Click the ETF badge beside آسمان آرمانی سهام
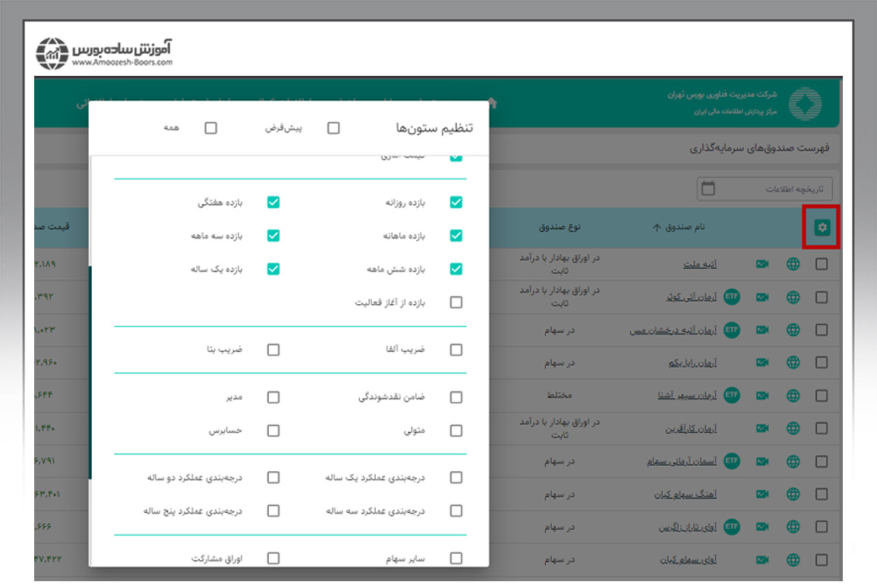The height and width of the screenshot is (588, 877). [731, 461]
